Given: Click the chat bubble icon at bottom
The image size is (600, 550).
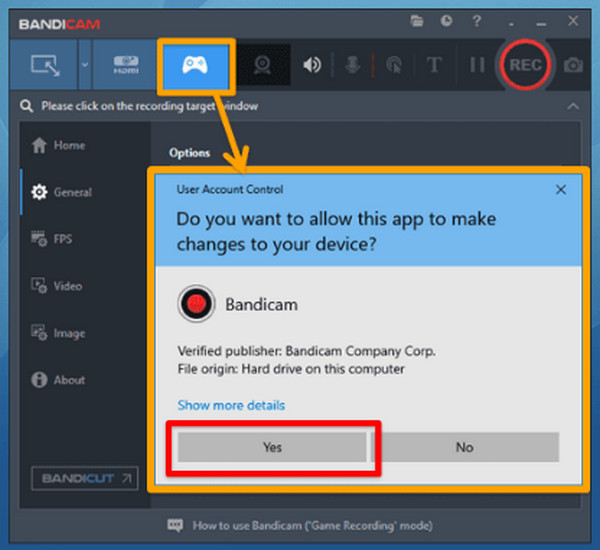Looking at the screenshot, I should click(175, 525).
